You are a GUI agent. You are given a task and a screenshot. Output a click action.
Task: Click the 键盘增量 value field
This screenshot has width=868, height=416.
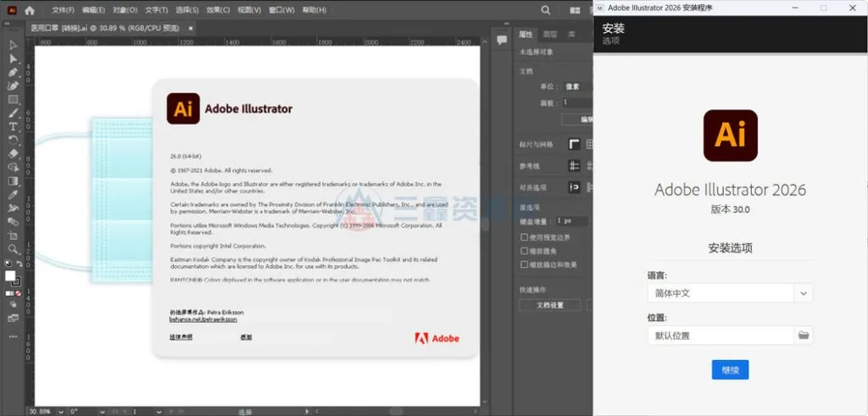pos(570,221)
